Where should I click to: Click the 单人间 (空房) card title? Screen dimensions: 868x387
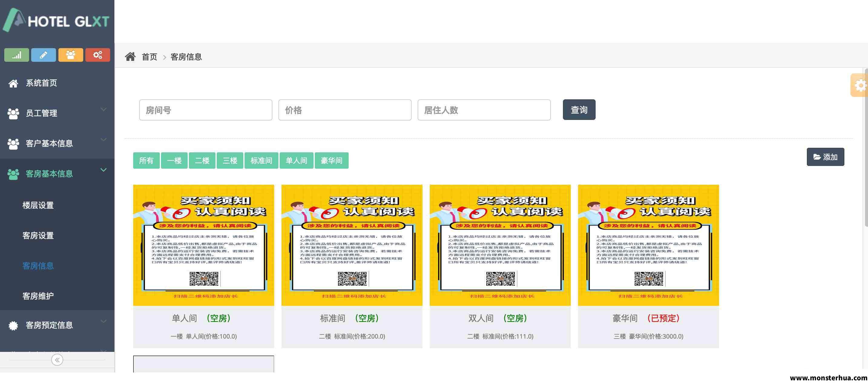click(202, 318)
